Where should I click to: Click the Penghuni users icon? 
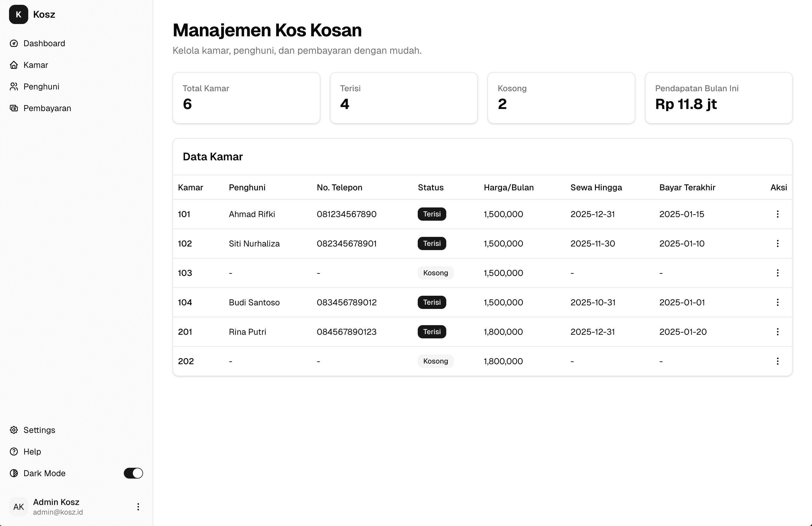(14, 86)
